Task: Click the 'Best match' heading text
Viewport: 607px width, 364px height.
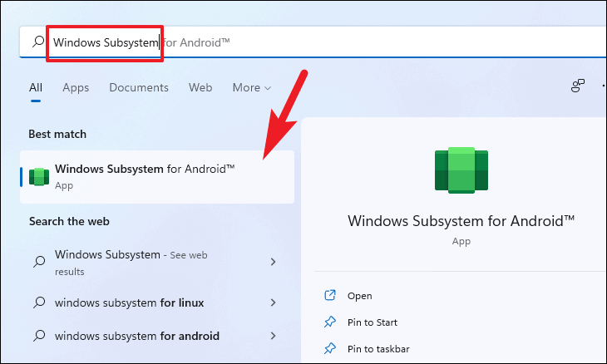Action: [x=57, y=135]
